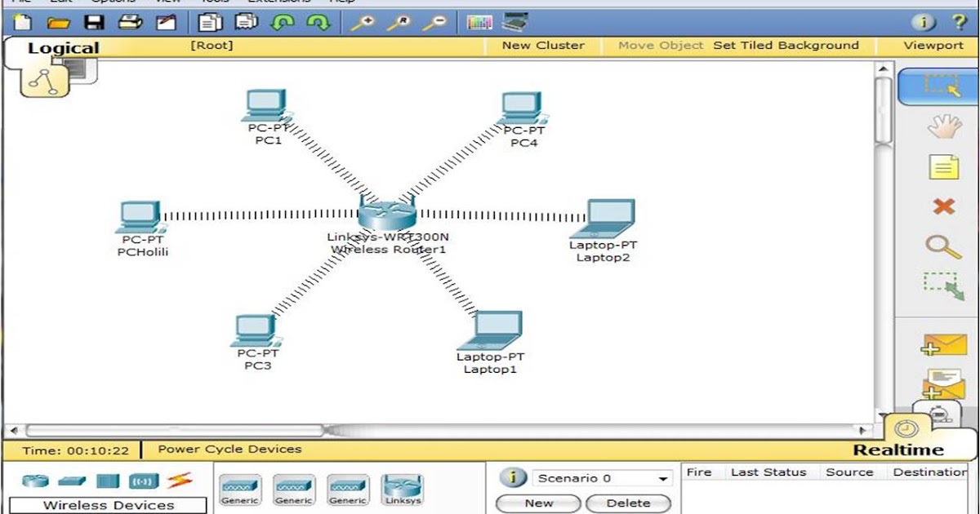Zoom in using the plus magnifier icon
Viewport: 980px width, 514px height.
(x=366, y=22)
